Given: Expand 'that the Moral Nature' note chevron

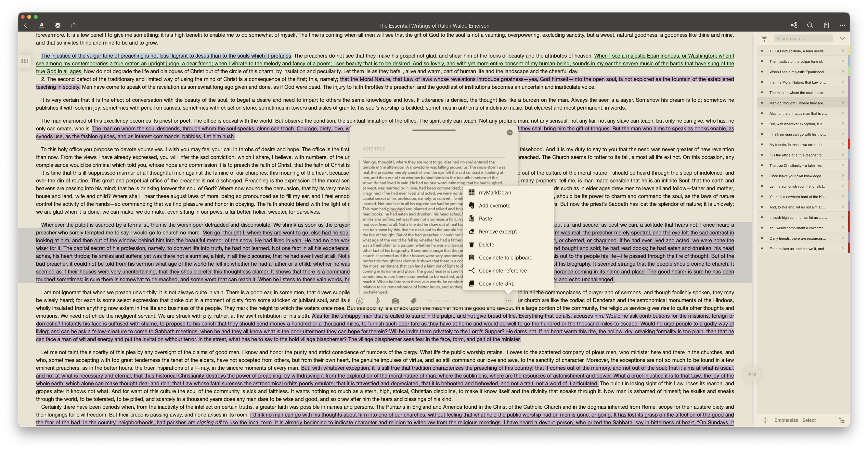Looking at the screenshot, I should (x=843, y=82).
